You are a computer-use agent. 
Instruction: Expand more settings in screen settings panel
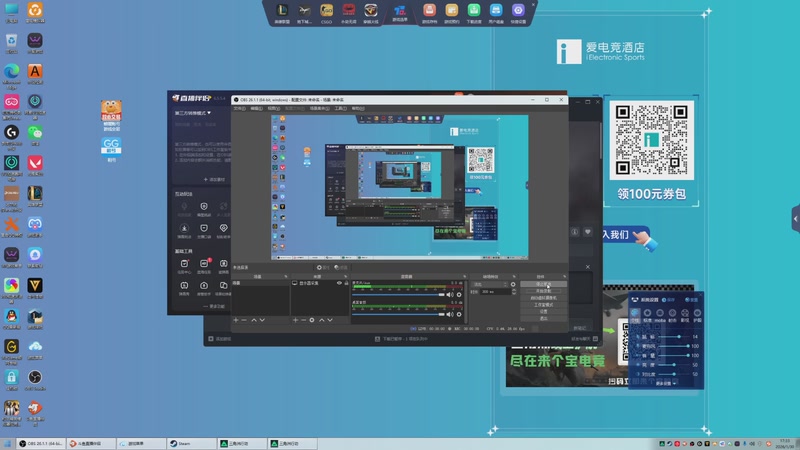(x=666, y=383)
